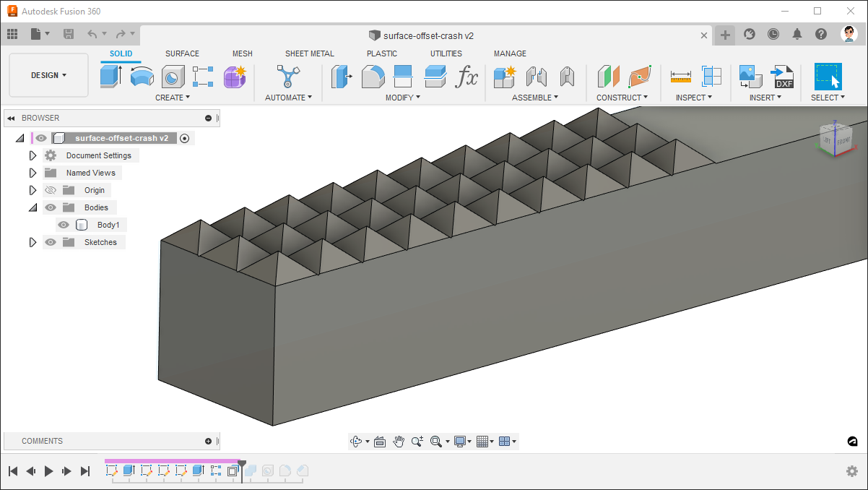Activate the Pan tool in navigation bar
Image resolution: width=868 pixels, height=490 pixels.
coord(399,441)
